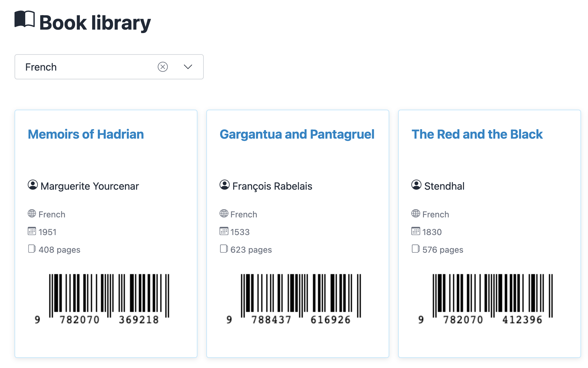Clear the French language filter
The height and width of the screenshot is (368, 588).
click(x=163, y=67)
